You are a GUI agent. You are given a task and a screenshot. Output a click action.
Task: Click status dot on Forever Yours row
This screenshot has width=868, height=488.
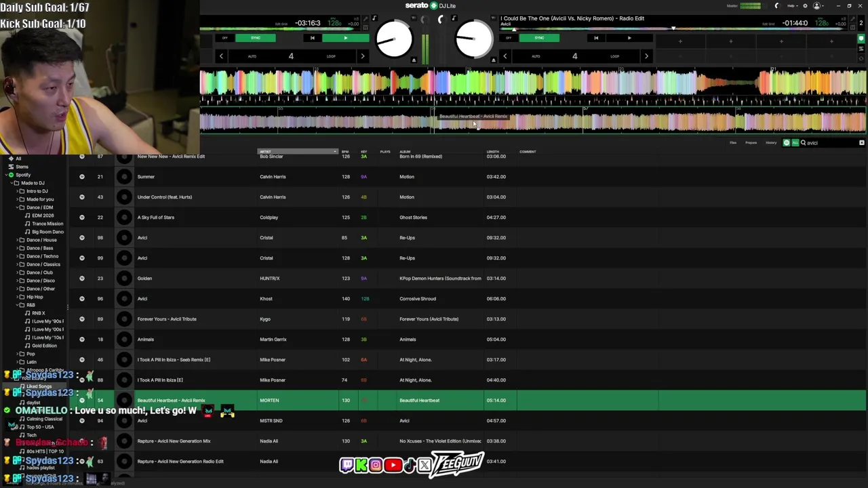coord(82,319)
